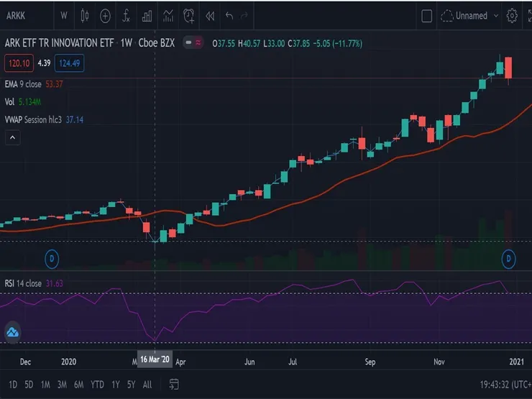Redo the last chart action
This screenshot has width=532, height=399.
(x=244, y=16)
